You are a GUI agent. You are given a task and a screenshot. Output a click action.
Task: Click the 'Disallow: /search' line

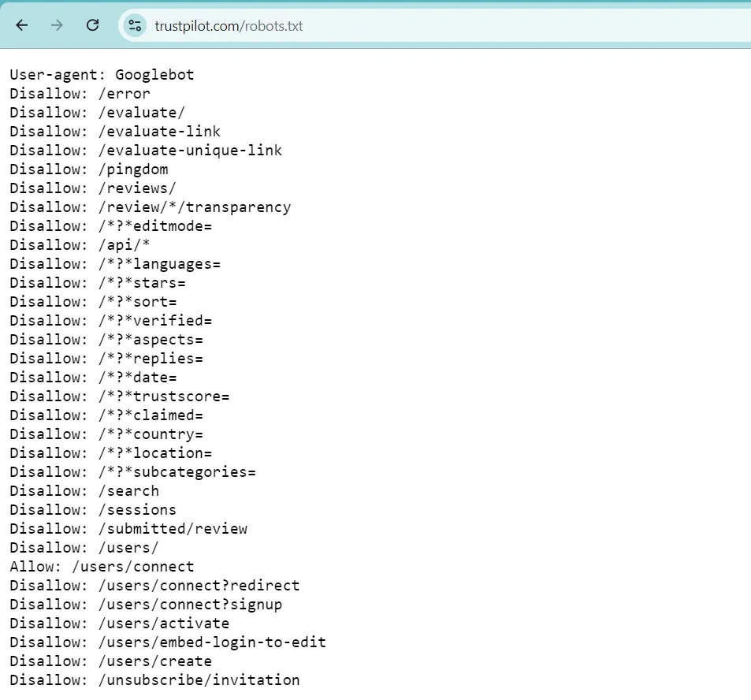[84, 491]
